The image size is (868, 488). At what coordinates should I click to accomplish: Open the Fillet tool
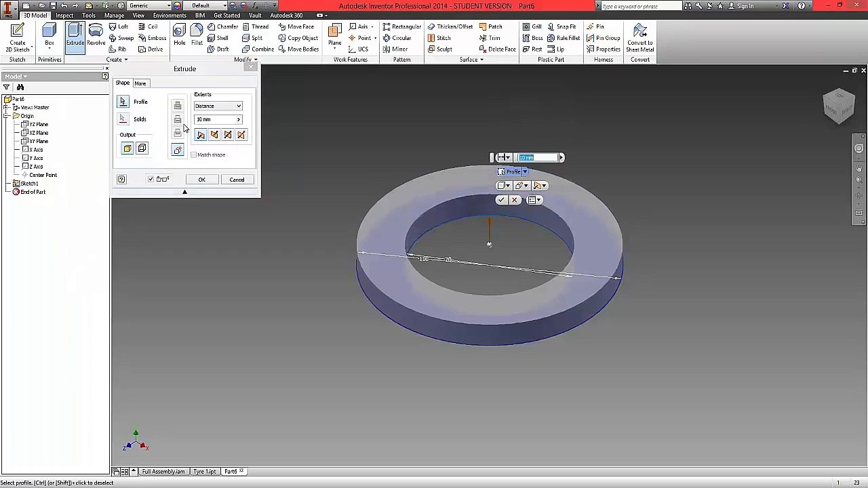click(197, 35)
